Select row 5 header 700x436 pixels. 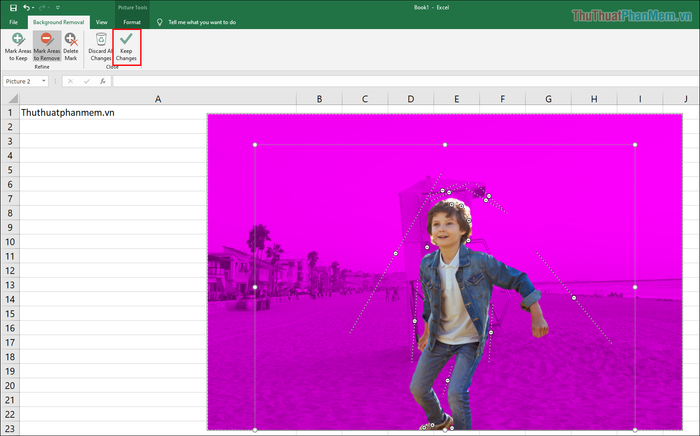10,170
